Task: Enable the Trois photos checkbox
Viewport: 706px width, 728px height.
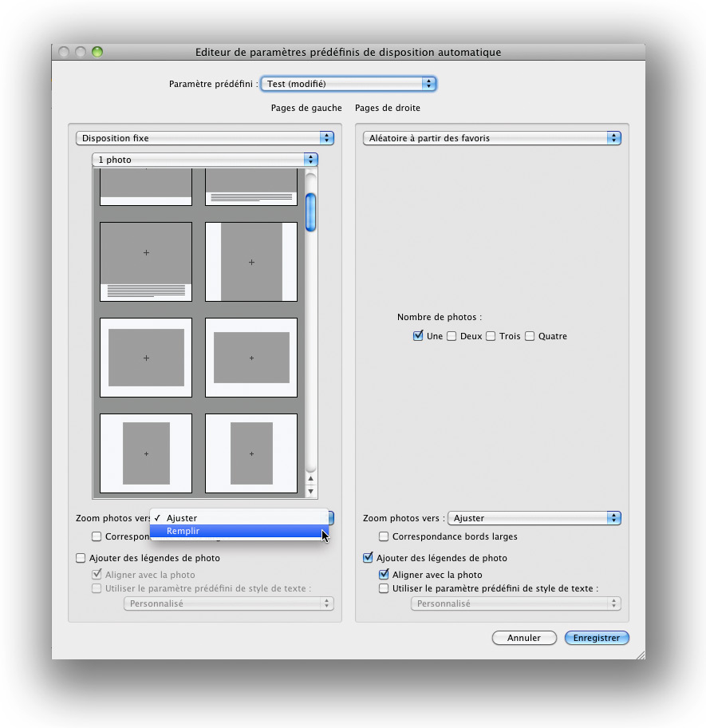Action: [491, 336]
